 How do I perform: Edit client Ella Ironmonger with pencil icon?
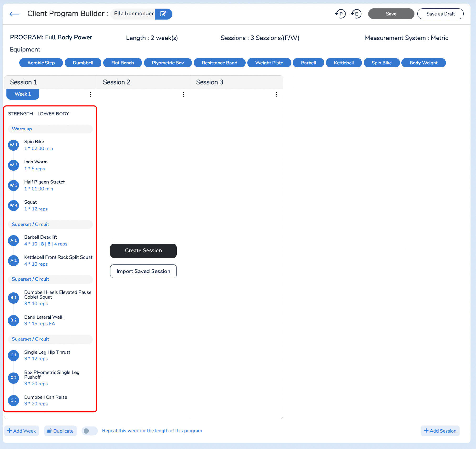pos(163,14)
